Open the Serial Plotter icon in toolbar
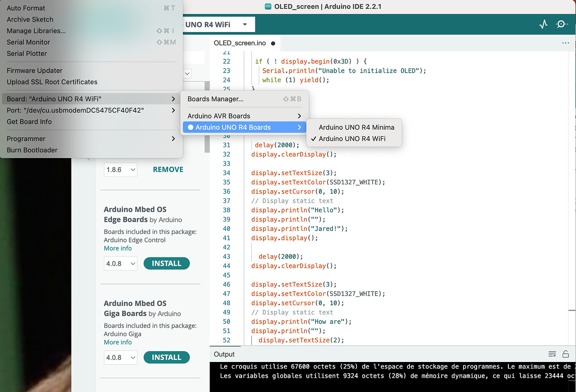Image resolution: width=576 pixels, height=392 pixels. pos(543,24)
